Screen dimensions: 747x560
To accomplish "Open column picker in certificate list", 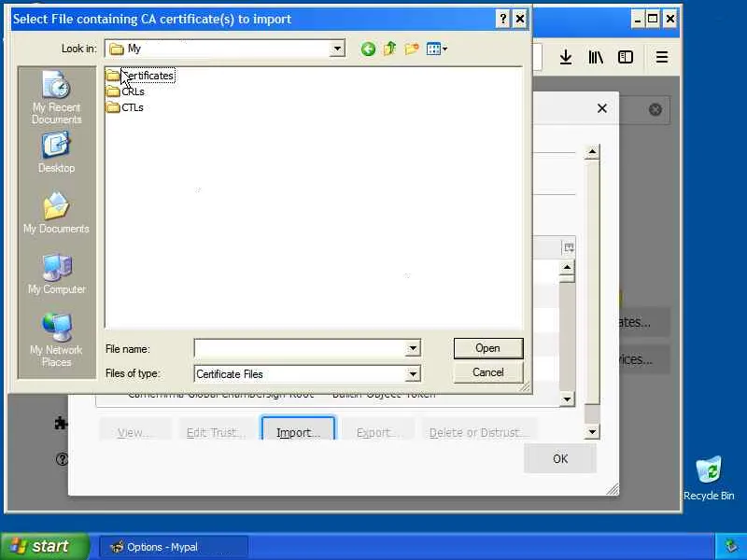I will tap(569, 247).
